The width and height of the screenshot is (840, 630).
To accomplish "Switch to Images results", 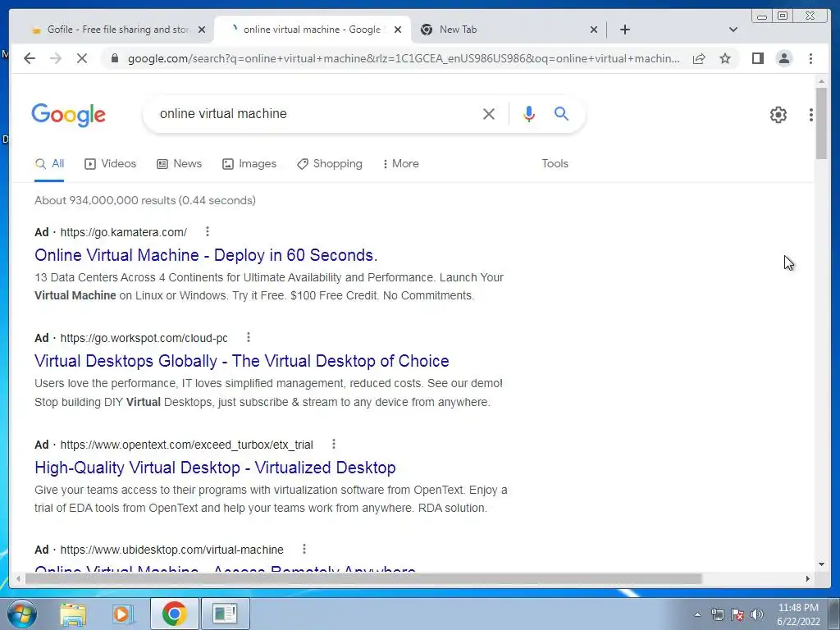I will point(249,164).
